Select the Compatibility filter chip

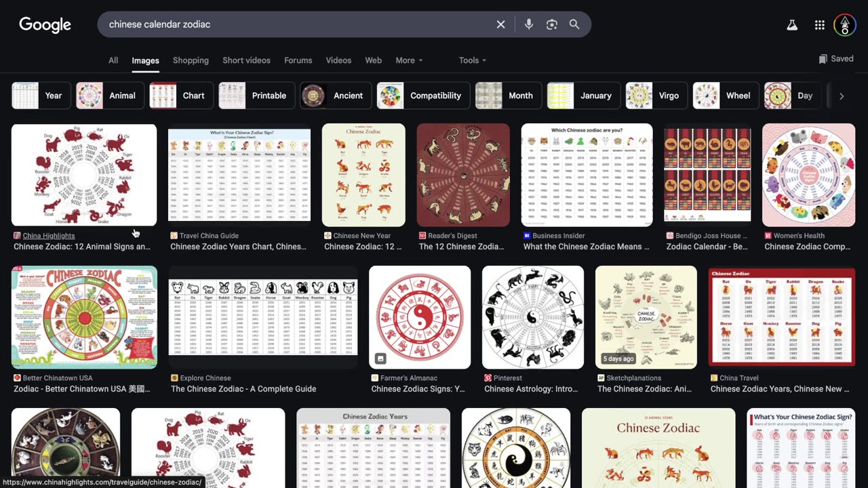(423, 96)
